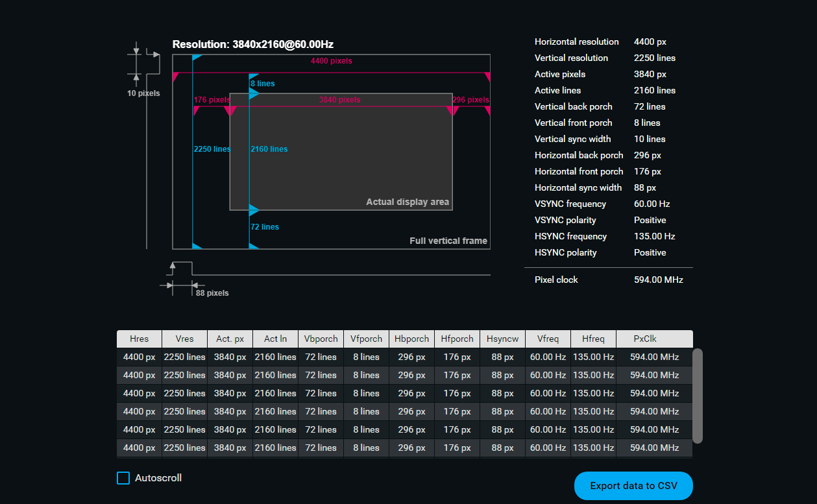Select the Vfporch column header
The image size is (817, 504).
[366, 339]
